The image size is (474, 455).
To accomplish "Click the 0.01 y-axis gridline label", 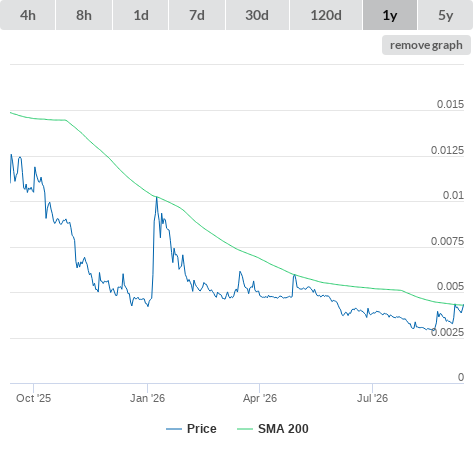I will 453,195.
